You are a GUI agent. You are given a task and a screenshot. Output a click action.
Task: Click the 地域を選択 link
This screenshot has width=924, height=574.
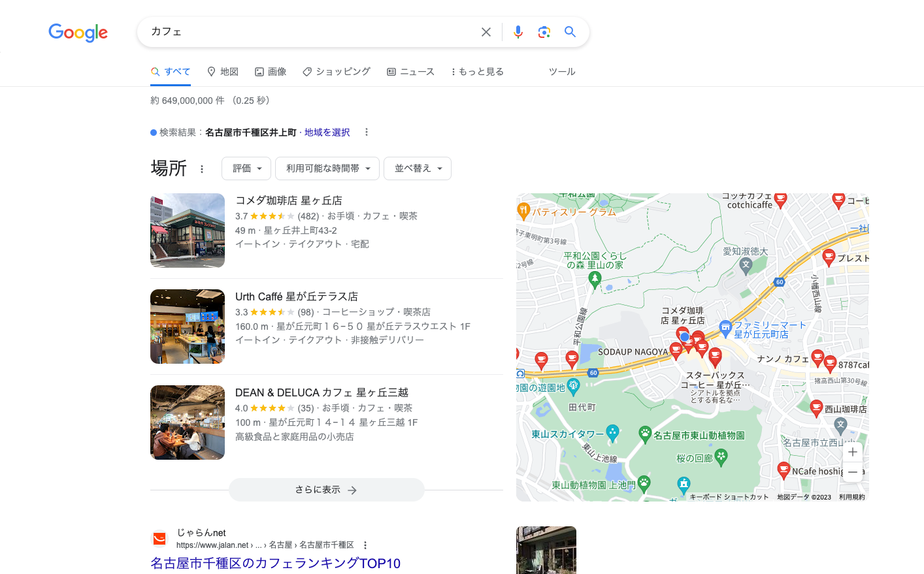[x=327, y=133]
